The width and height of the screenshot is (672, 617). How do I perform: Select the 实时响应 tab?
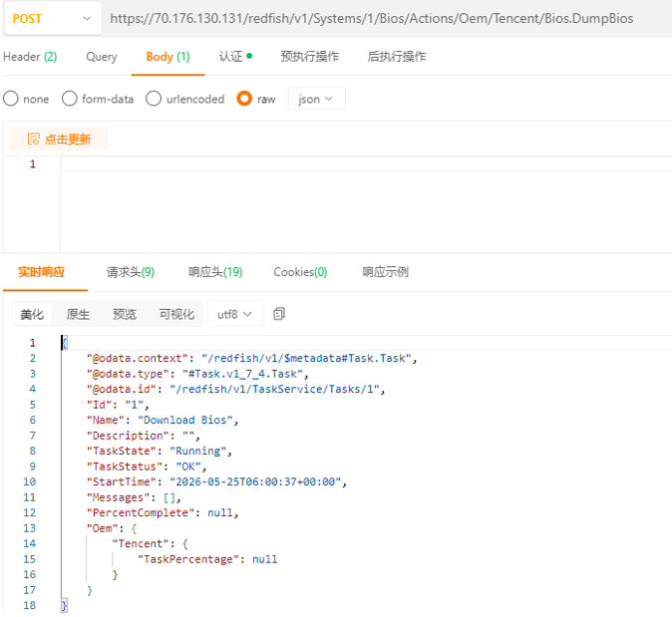tap(41, 272)
